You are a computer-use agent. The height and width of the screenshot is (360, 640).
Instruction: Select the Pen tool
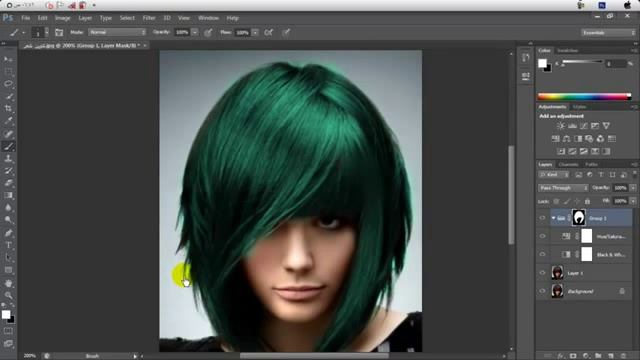point(8,233)
